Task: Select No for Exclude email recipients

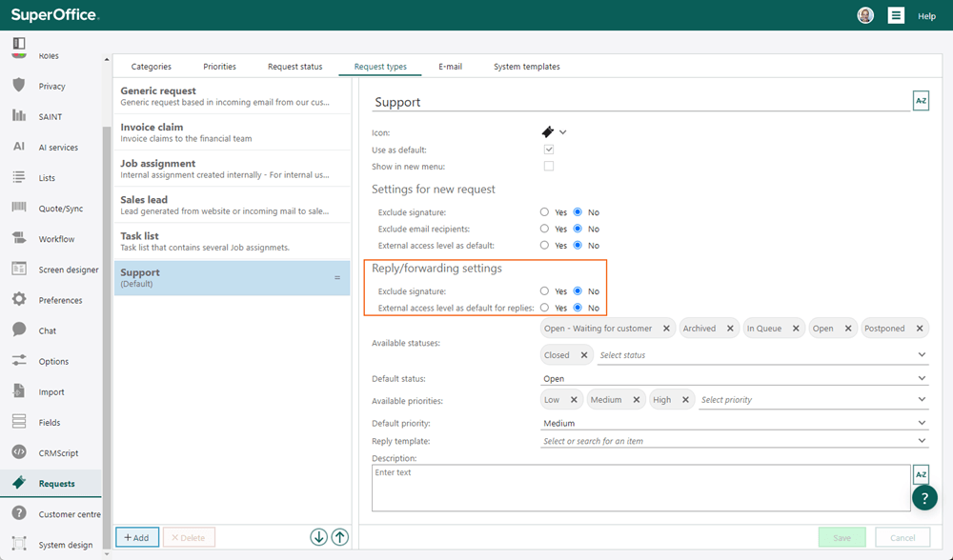Action: coord(578,229)
